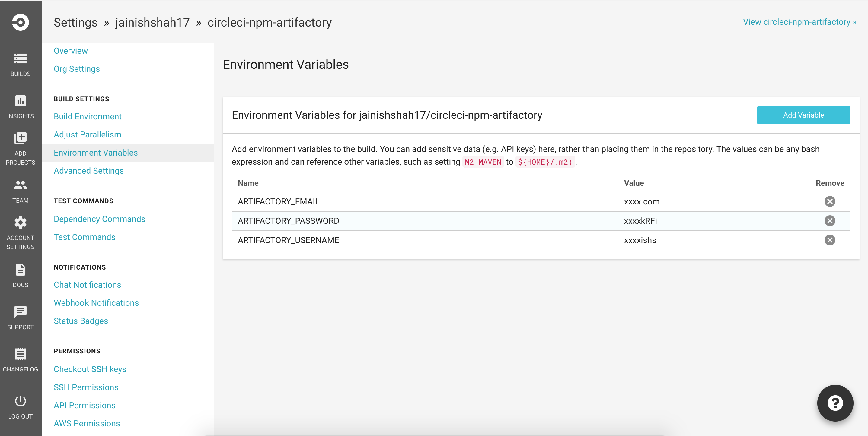Click the Support chat icon

click(x=20, y=312)
